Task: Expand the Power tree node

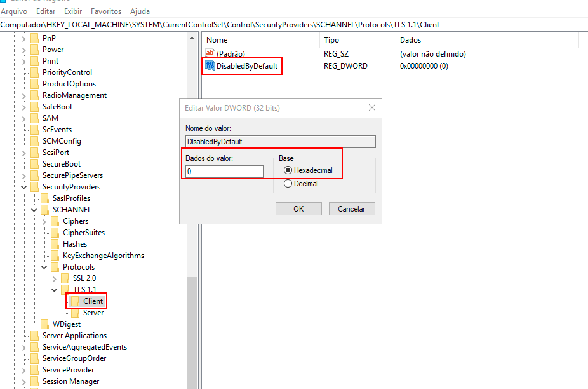Action: click(24, 50)
